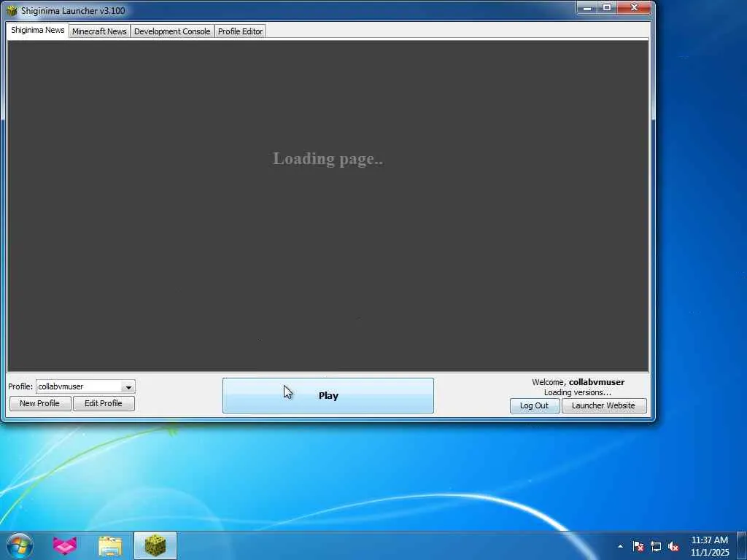Select the Shiginima Launcher taskbar icon
The width and height of the screenshot is (747, 560).
click(155, 545)
